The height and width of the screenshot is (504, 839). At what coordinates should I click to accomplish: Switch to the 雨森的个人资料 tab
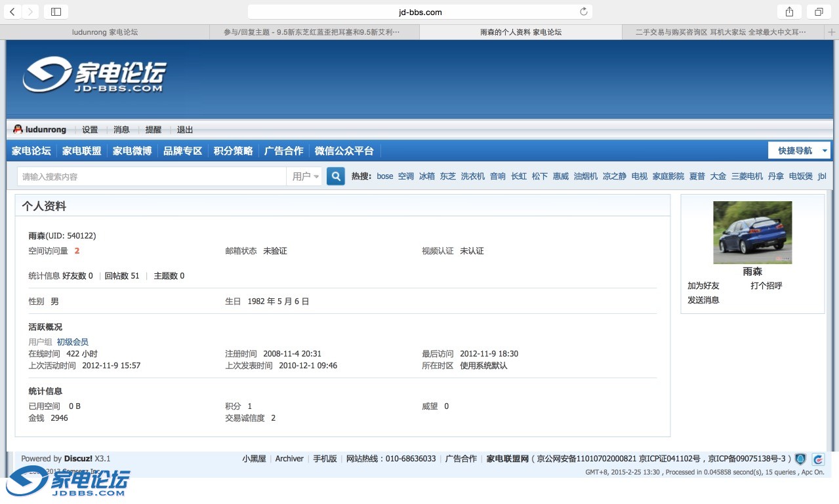[520, 31]
